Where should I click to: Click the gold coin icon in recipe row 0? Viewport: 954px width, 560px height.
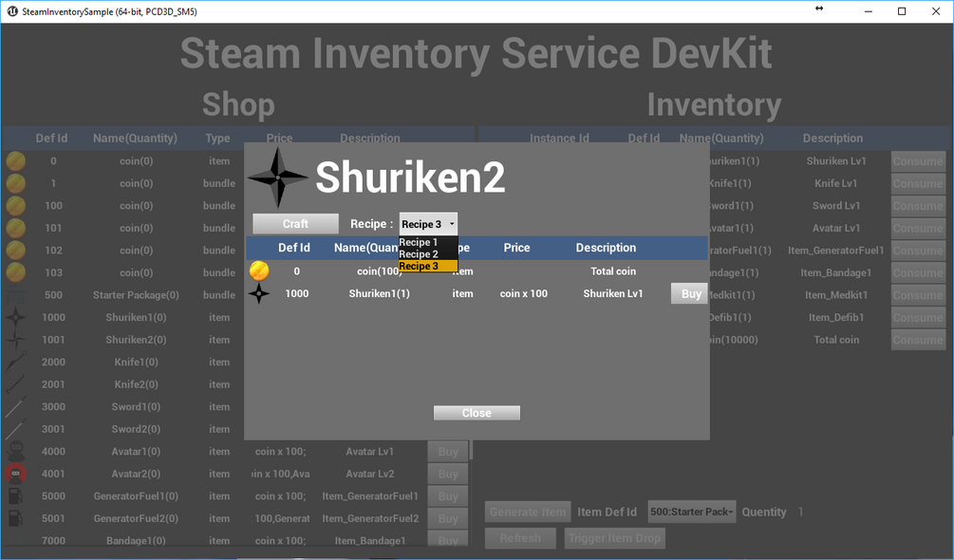259,271
